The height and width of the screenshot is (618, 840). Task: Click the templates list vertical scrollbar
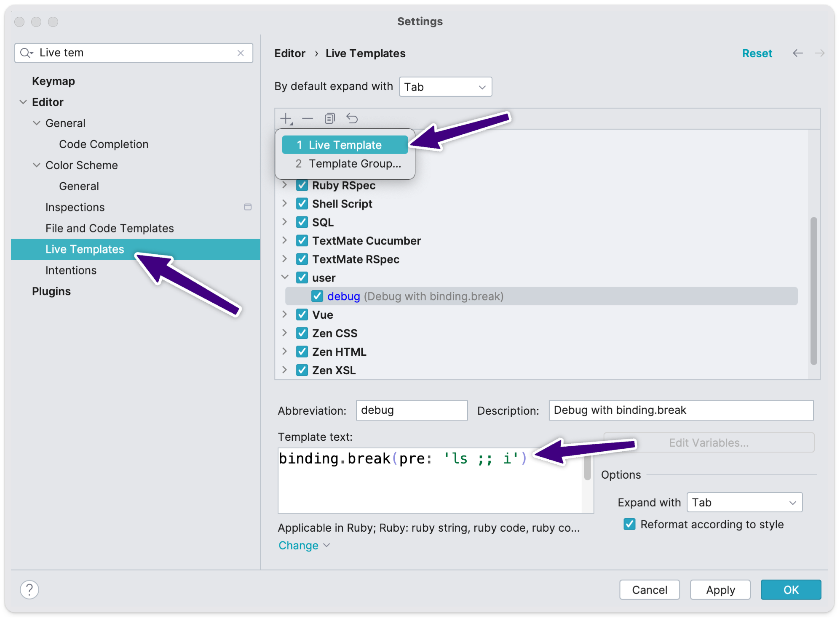814,290
